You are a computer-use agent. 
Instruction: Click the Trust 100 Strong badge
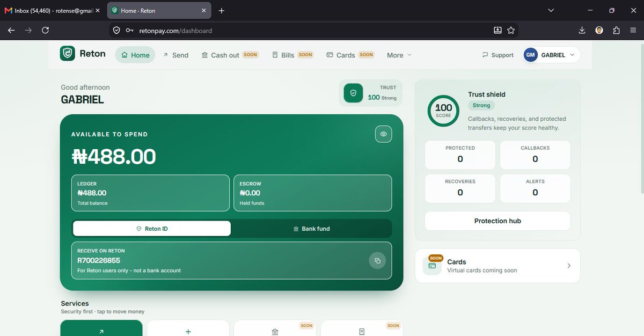point(371,93)
